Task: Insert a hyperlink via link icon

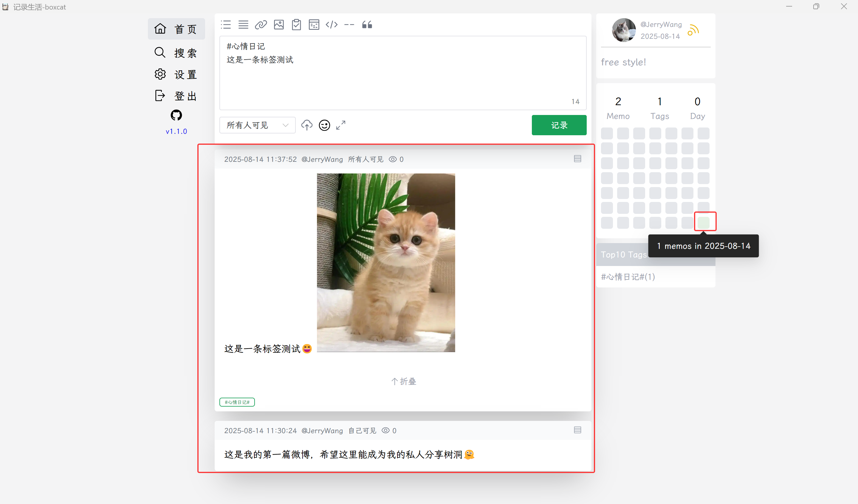Action: (261, 25)
